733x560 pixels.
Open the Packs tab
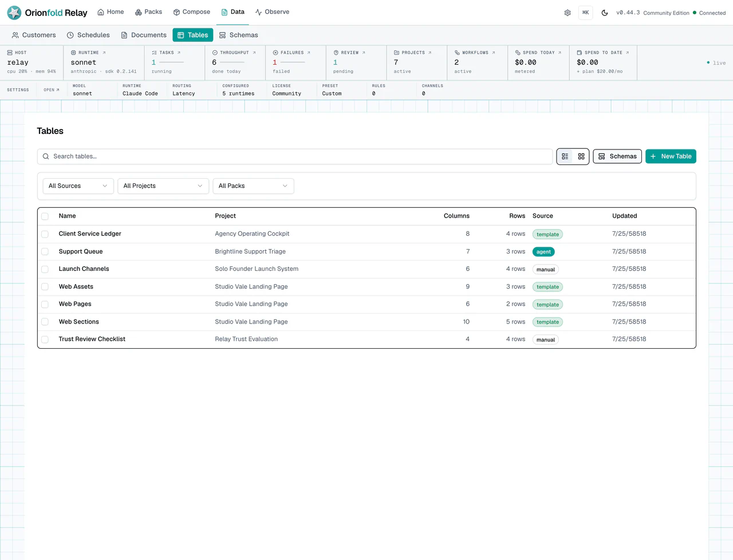pyautogui.click(x=148, y=12)
